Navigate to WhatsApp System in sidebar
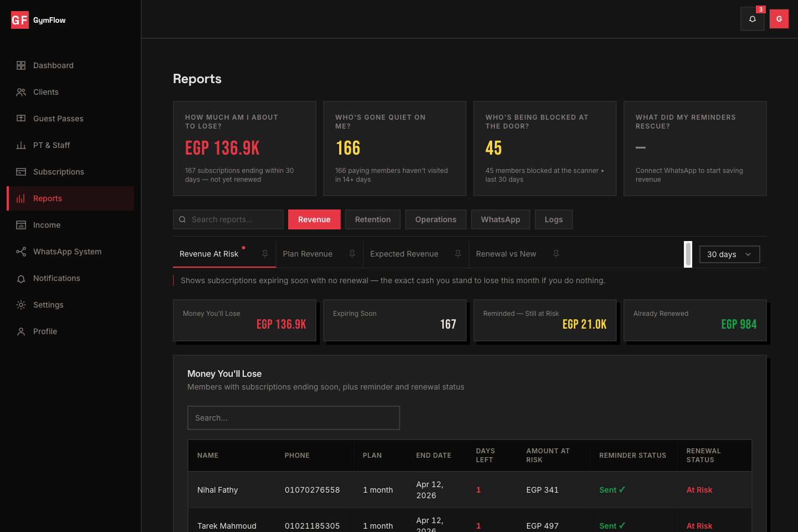The image size is (798, 532). (67, 252)
